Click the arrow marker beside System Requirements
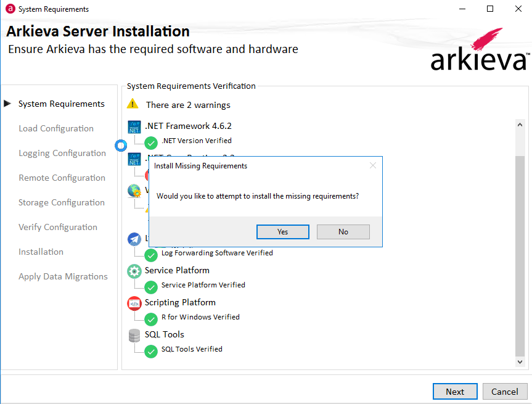Screen dimensions: 532x404 pos(7,103)
